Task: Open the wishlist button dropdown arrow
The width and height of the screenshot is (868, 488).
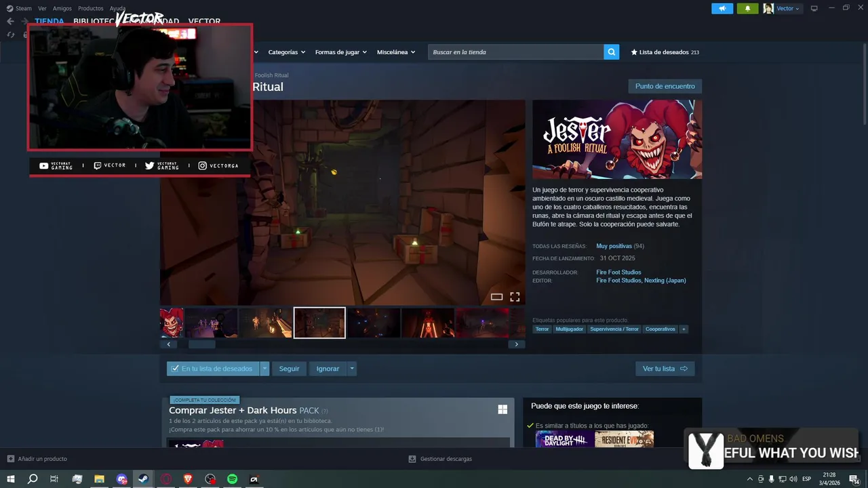Action: point(264,369)
